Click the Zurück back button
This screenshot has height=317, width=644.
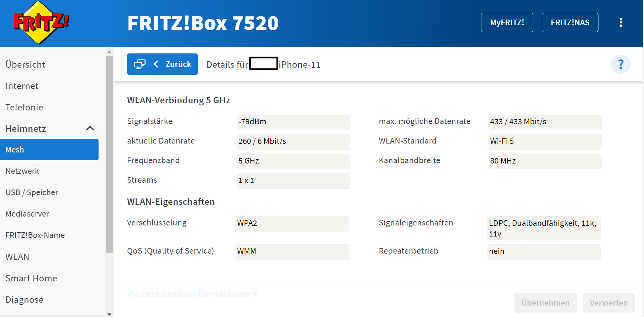pos(162,64)
